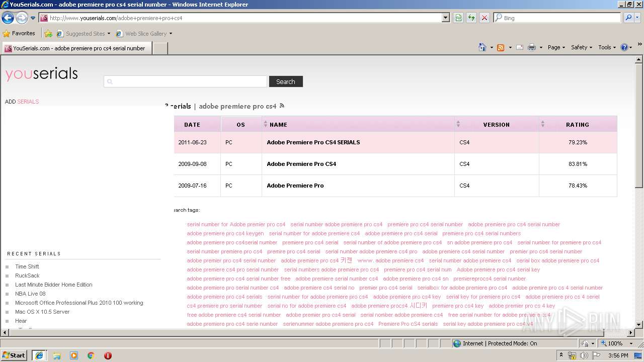Click the Windows Start button
This screenshot has width=644, height=362.
pyautogui.click(x=14, y=355)
